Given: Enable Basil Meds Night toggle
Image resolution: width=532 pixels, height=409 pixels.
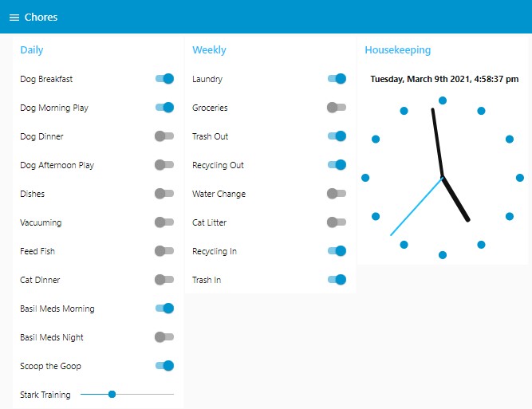Looking at the screenshot, I should (164, 337).
